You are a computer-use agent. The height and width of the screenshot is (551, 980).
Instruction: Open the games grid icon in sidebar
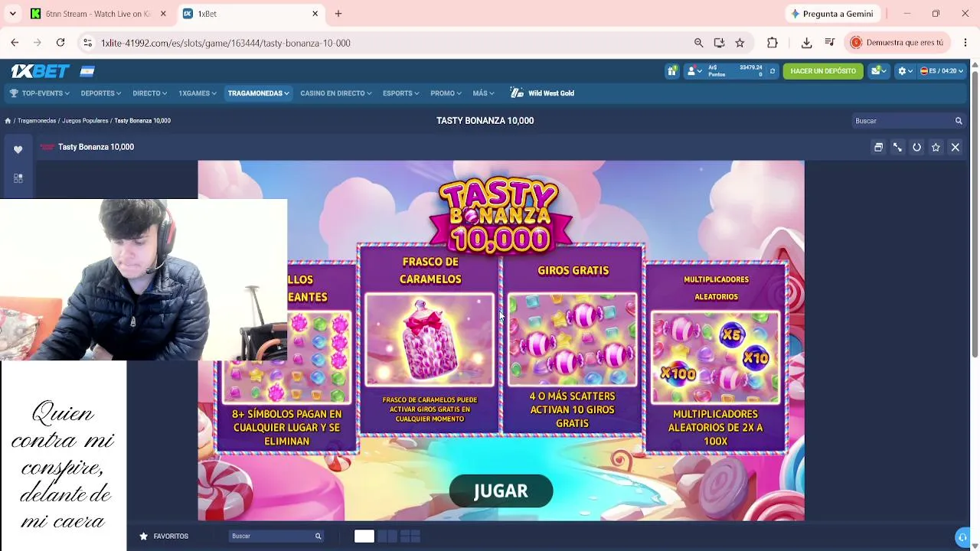coord(18,178)
